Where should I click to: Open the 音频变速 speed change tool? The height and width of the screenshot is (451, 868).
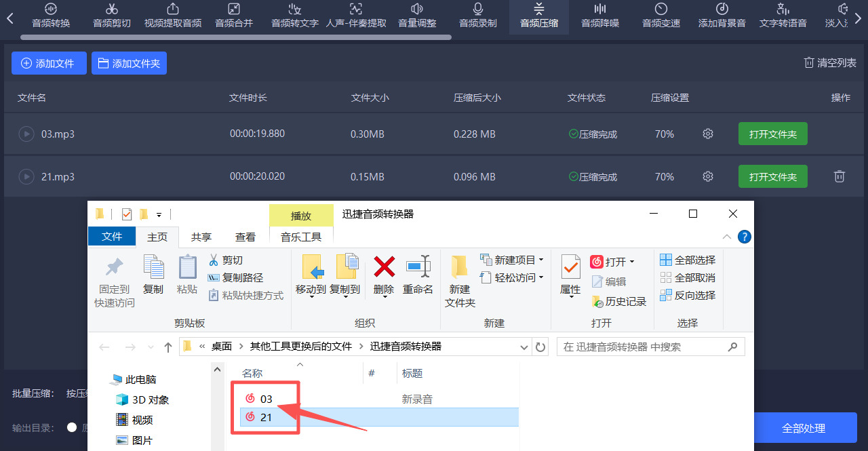[661, 16]
